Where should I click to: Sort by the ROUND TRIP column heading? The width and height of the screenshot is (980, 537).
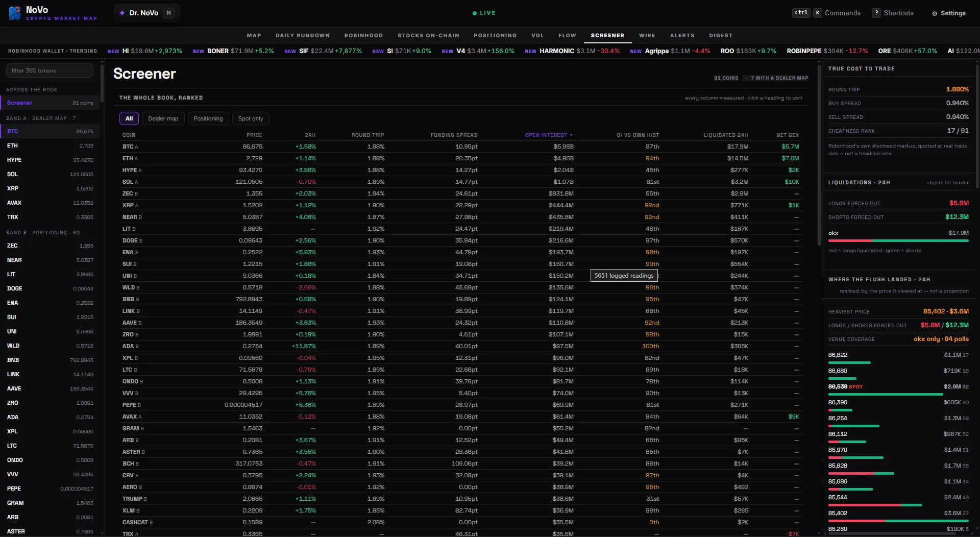[367, 135]
